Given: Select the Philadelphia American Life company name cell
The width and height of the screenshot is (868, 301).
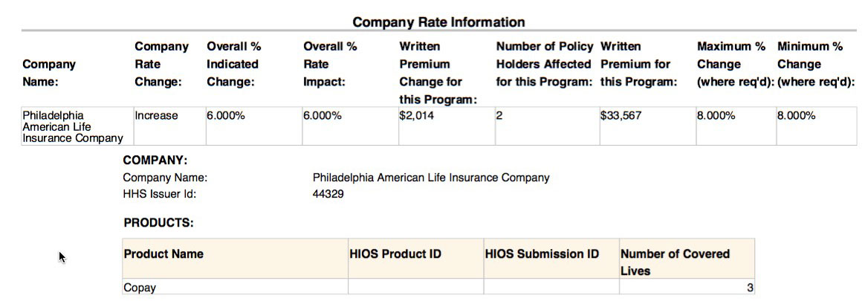Looking at the screenshot, I should click(73, 126).
